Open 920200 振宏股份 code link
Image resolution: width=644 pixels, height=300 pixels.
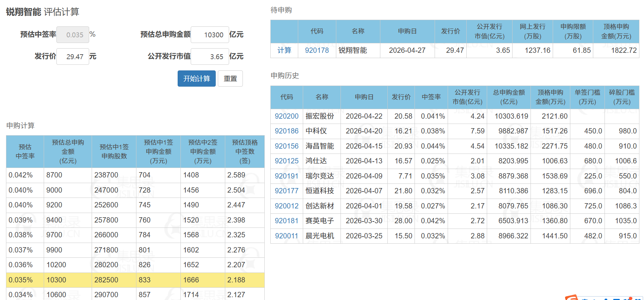tap(286, 116)
